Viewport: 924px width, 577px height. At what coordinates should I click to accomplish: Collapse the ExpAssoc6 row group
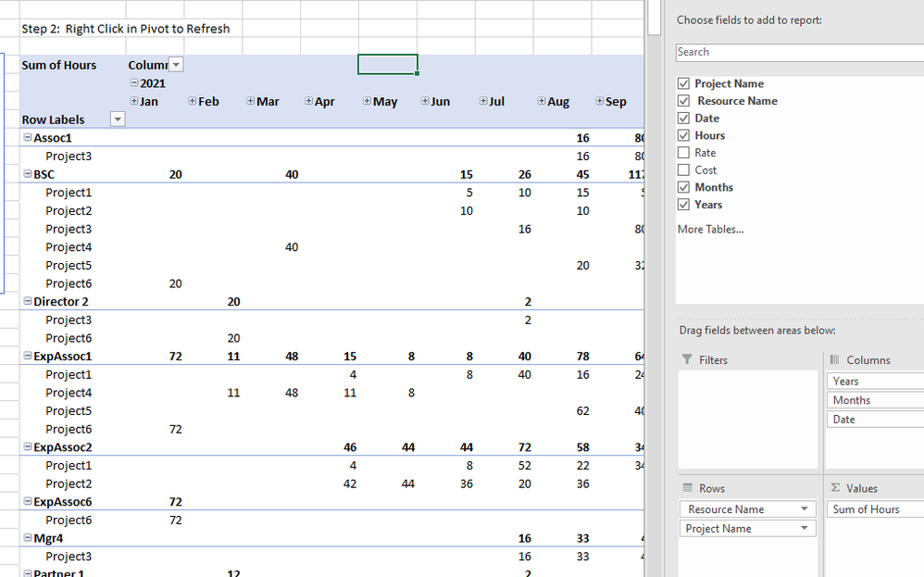point(27,502)
